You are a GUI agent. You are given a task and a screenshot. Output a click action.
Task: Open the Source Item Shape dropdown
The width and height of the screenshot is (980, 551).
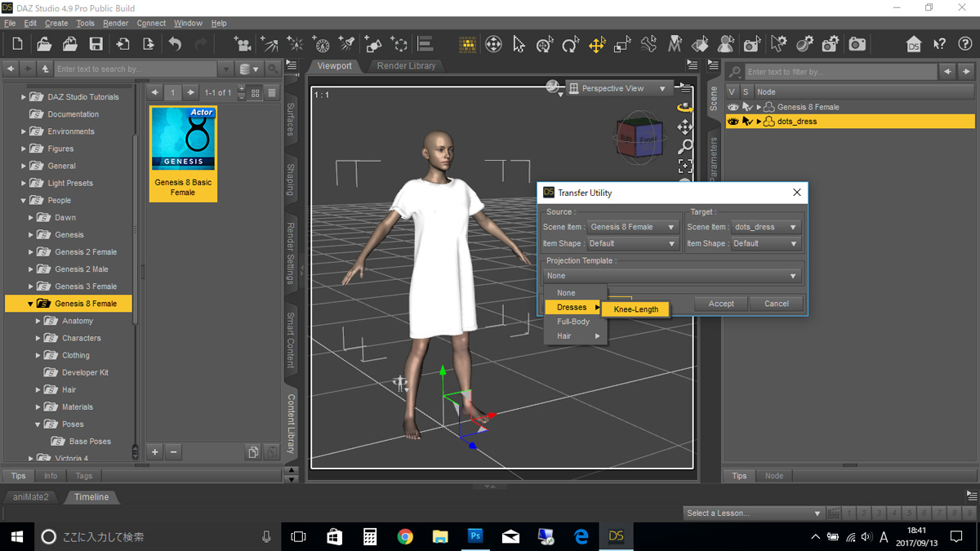[x=633, y=243]
